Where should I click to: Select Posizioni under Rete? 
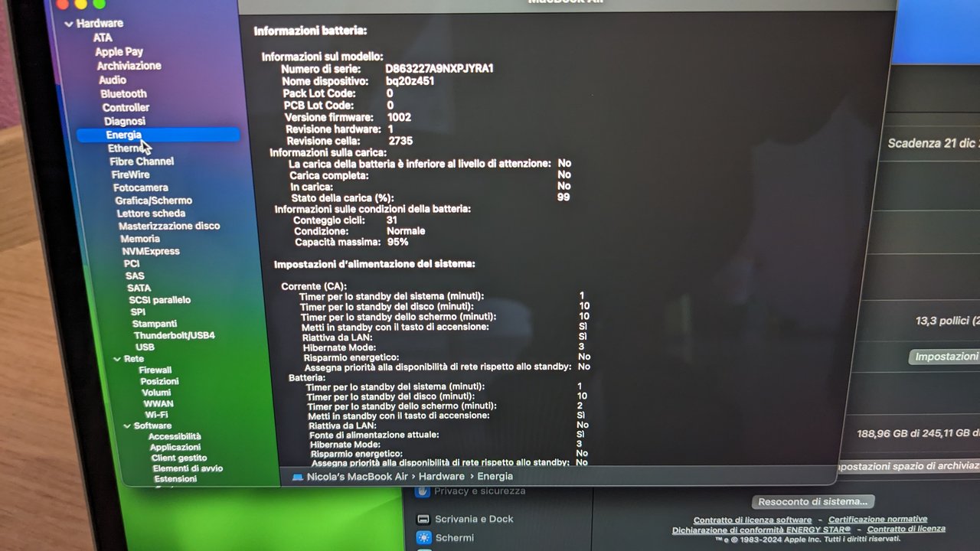pyautogui.click(x=159, y=381)
